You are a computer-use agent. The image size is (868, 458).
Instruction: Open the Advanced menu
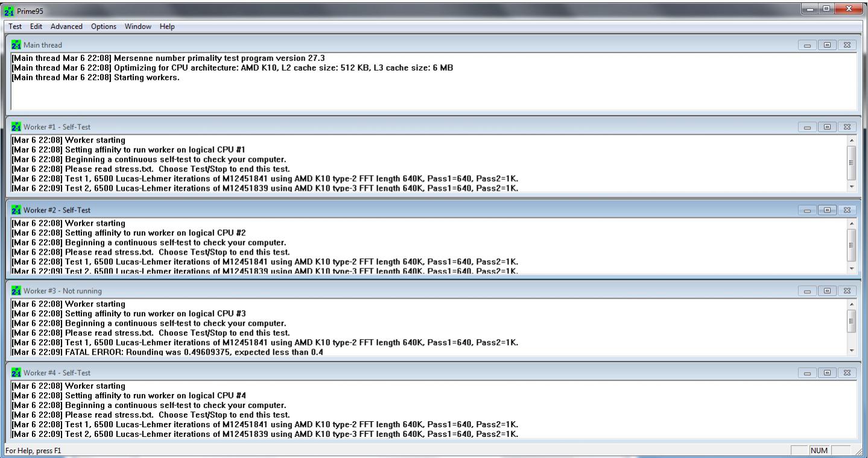(x=66, y=27)
